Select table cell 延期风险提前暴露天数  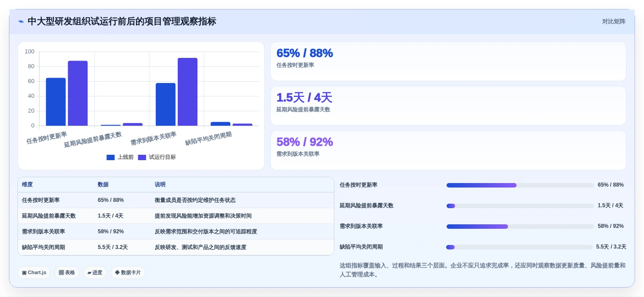(49, 216)
